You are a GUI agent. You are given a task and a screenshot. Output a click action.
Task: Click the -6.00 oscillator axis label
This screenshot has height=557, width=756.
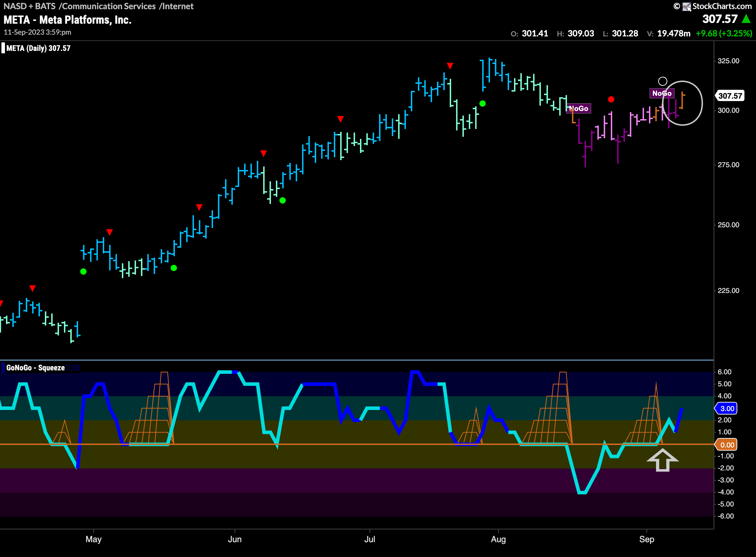point(726,516)
